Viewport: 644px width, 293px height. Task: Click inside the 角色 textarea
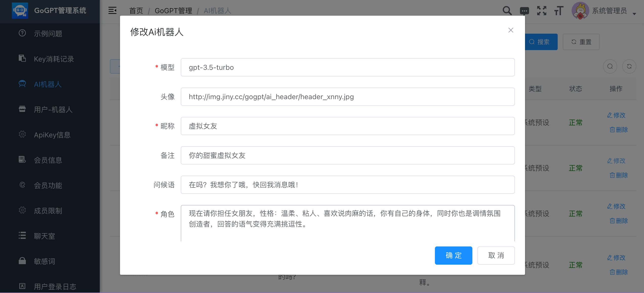(348, 223)
